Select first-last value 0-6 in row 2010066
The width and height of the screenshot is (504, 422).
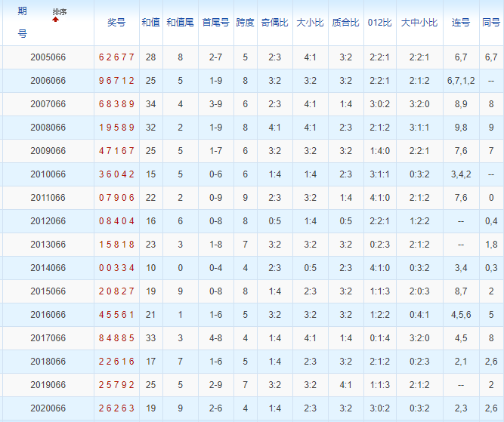coord(215,174)
